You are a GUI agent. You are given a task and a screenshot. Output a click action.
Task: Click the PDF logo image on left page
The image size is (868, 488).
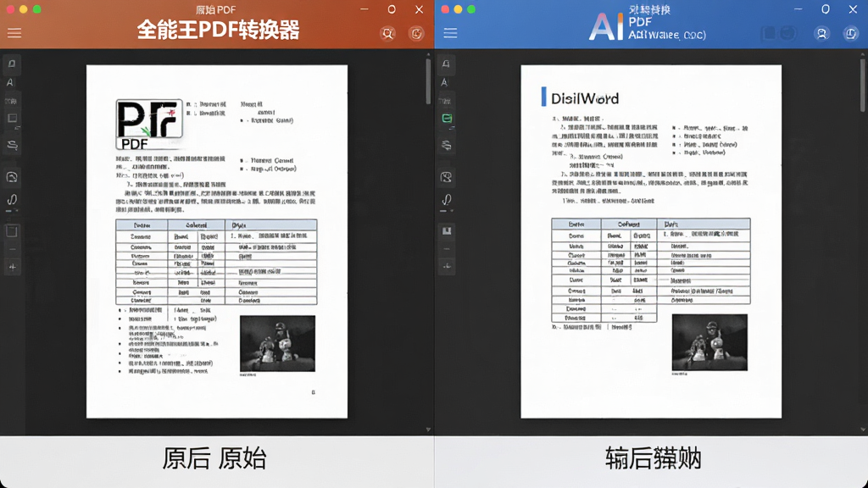pos(149,125)
